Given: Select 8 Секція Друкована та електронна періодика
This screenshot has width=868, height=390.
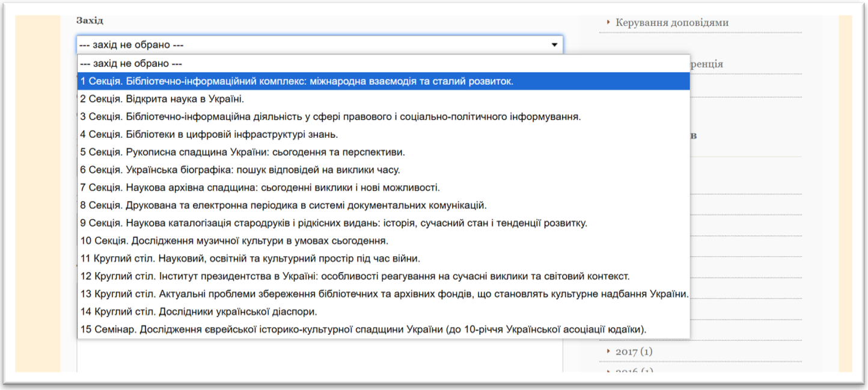Looking at the screenshot, I should click(283, 205).
